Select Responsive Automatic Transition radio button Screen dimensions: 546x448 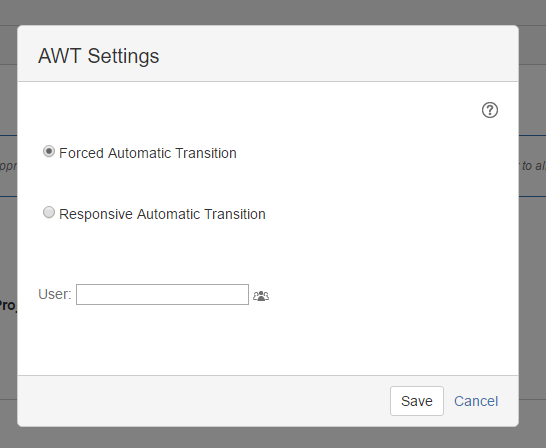[x=49, y=212]
